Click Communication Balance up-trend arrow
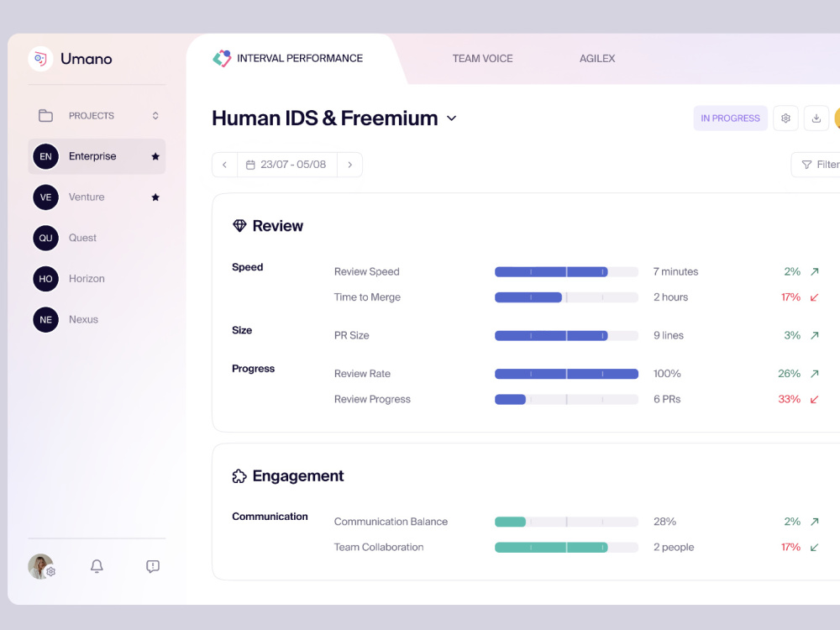The height and width of the screenshot is (630, 840). pyautogui.click(x=814, y=522)
